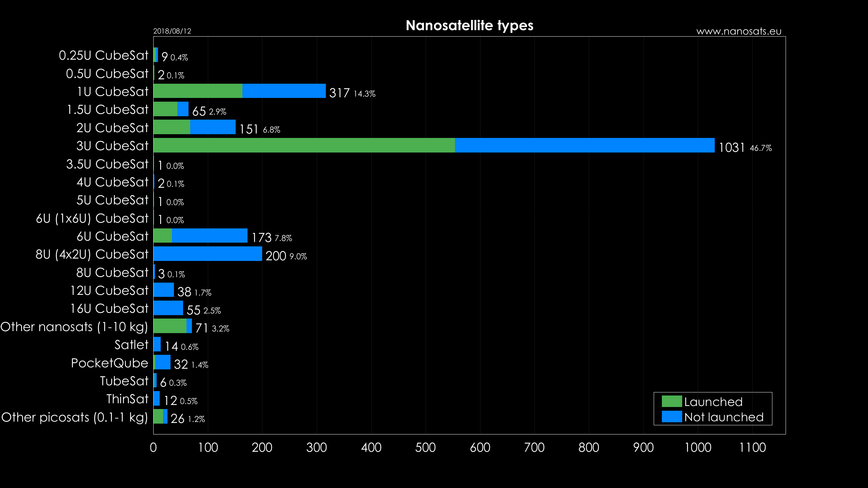Click the 2U CubeSat blue bar segment
The image size is (868, 488).
pos(213,127)
